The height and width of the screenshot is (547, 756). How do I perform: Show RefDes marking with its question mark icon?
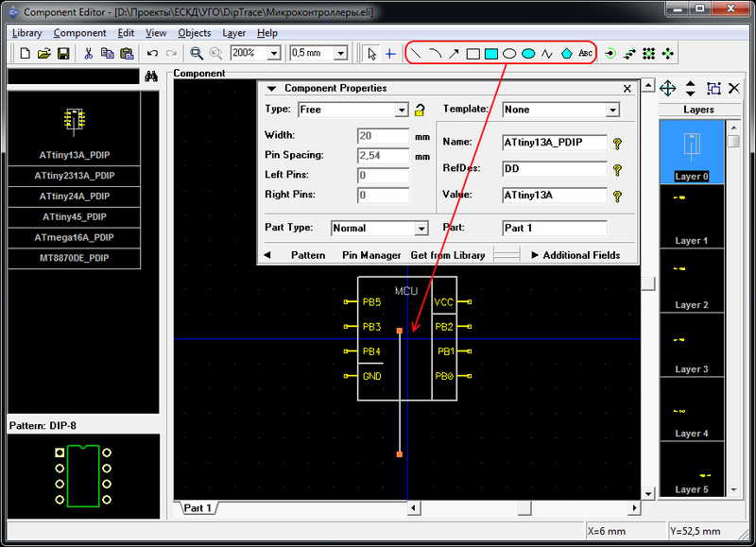pos(617,170)
